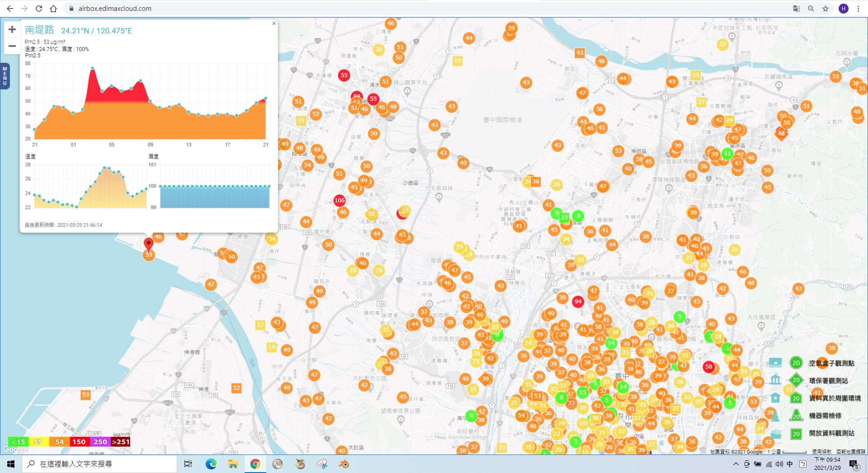868x473 pixels.
Task: Select the orange square 52 station marker
Action: pos(236,388)
